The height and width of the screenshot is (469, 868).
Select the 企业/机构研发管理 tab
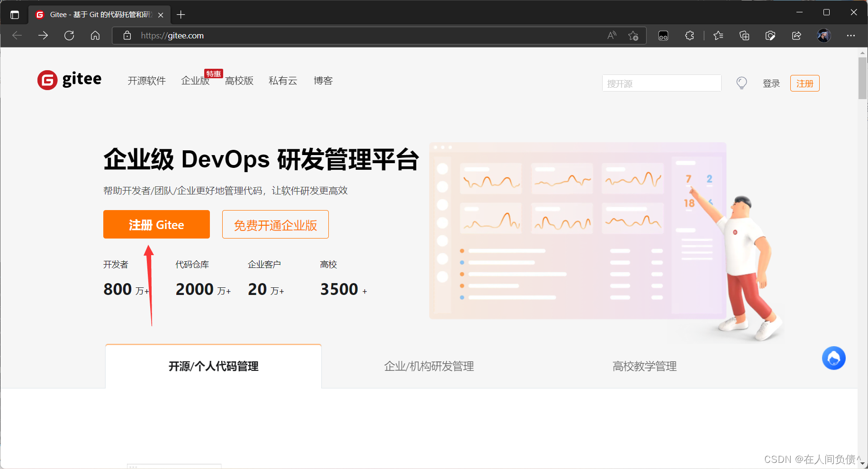[429, 366]
